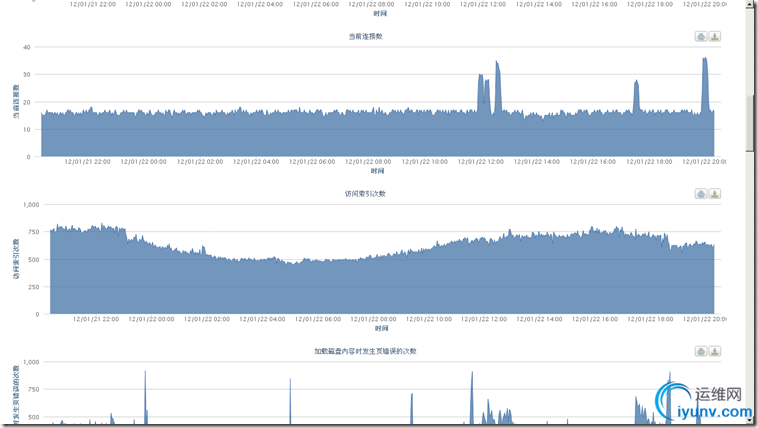Image resolution: width=758 pixels, height=428 pixels.
Task: Print the page faults chart at the bottom
Action: coord(701,352)
